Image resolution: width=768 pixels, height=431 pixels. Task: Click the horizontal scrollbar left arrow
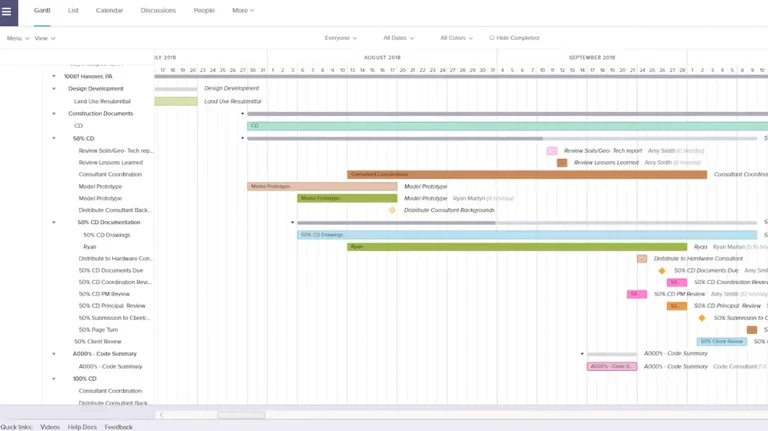161,415
